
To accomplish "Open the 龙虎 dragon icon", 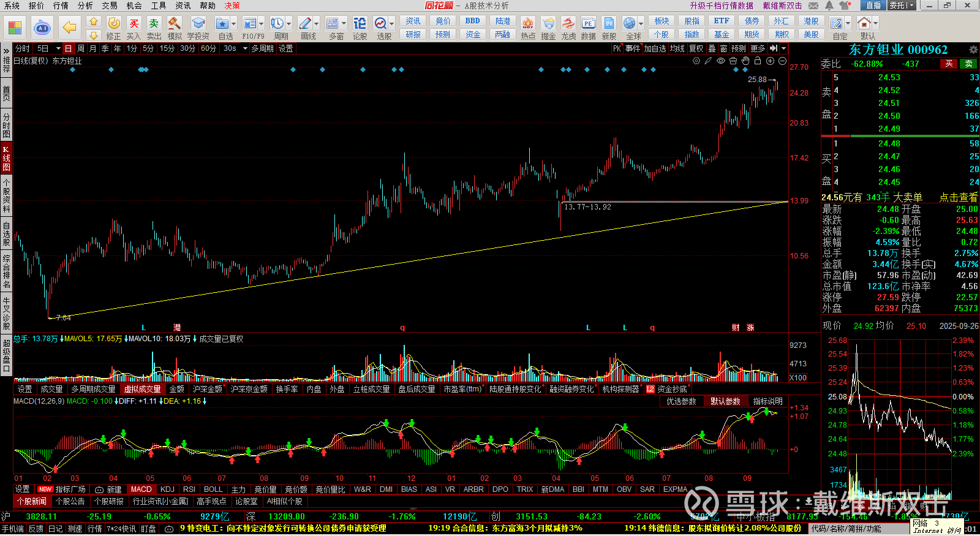I will [568, 23].
